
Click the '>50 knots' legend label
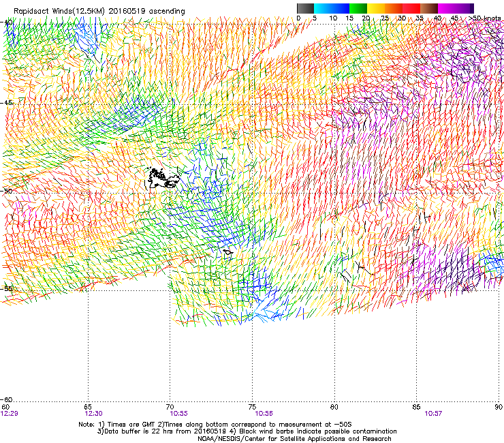(x=484, y=18)
